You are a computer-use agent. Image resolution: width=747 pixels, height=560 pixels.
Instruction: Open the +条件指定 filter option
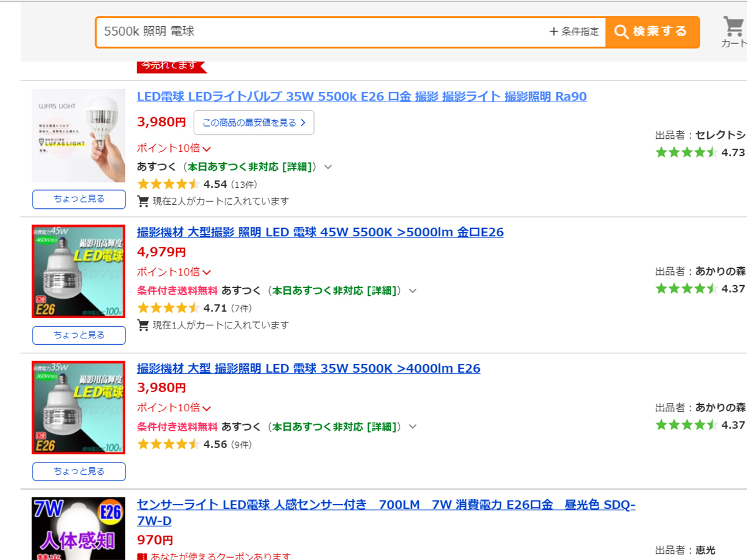(574, 32)
